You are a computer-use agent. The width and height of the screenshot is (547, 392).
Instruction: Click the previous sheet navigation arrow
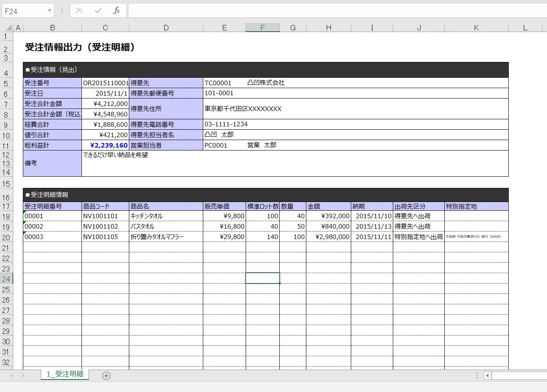[x=12, y=376]
